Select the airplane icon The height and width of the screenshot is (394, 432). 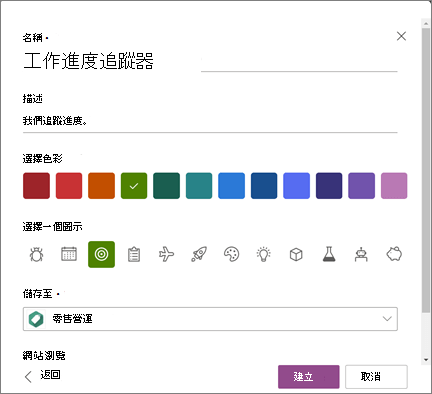[166, 254]
